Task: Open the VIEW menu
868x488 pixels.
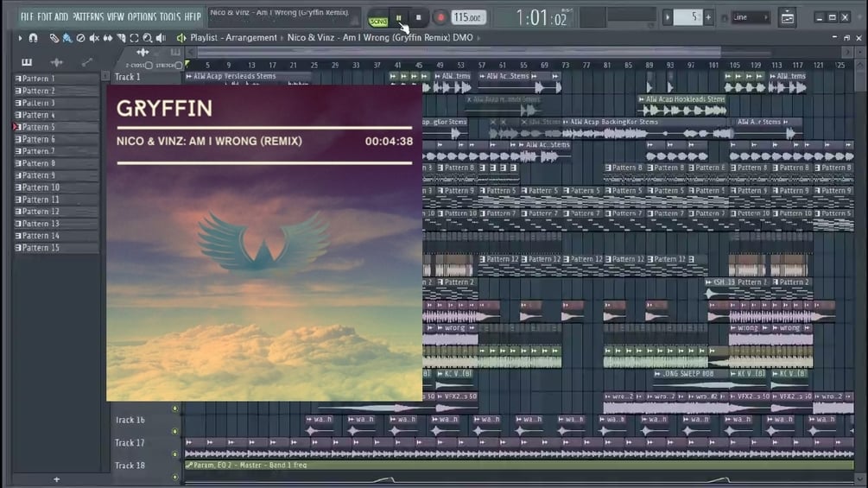Action: [116, 17]
